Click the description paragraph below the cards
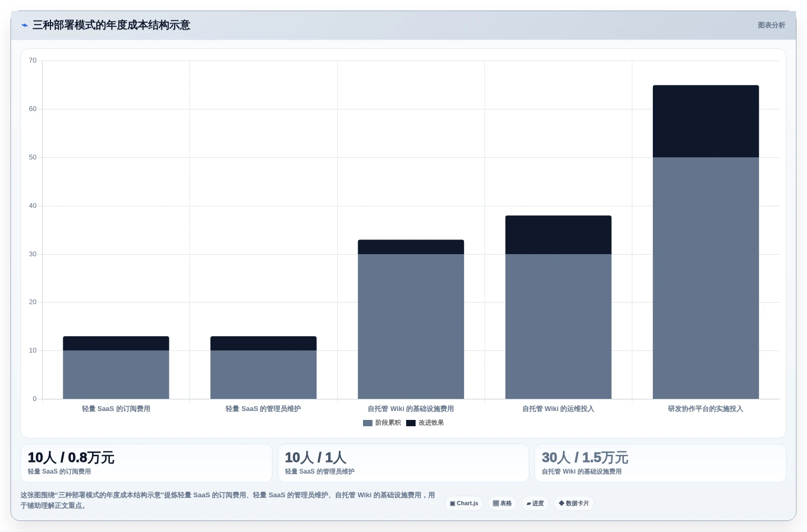This screenshot has width=807, height=532. (228, 500)
